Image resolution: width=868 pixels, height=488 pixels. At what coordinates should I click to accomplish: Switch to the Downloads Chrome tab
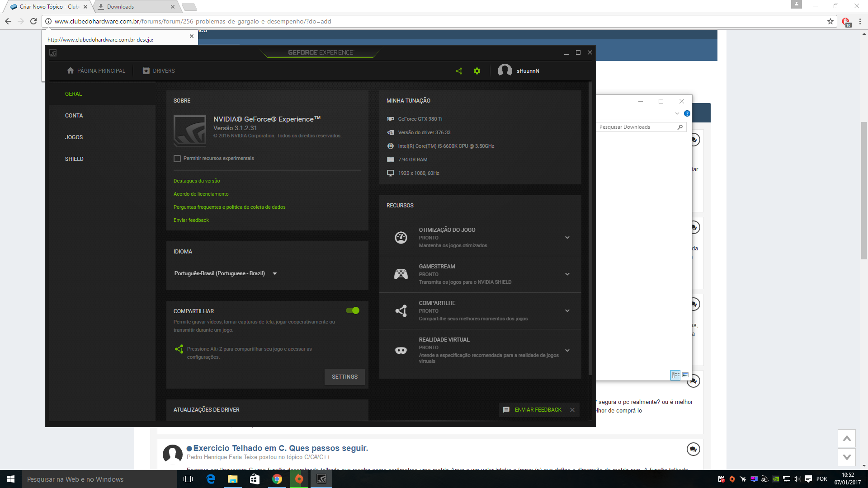(x=136, y=7)
